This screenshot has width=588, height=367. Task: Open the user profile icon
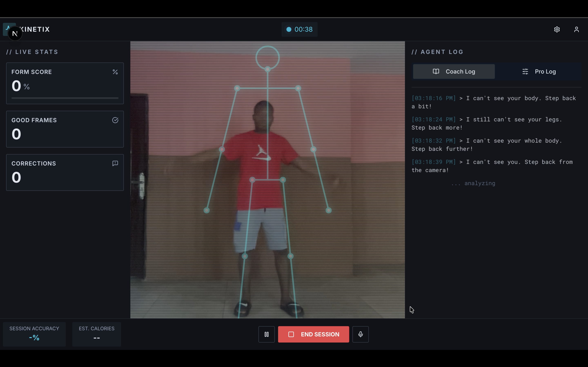(576, 29)
